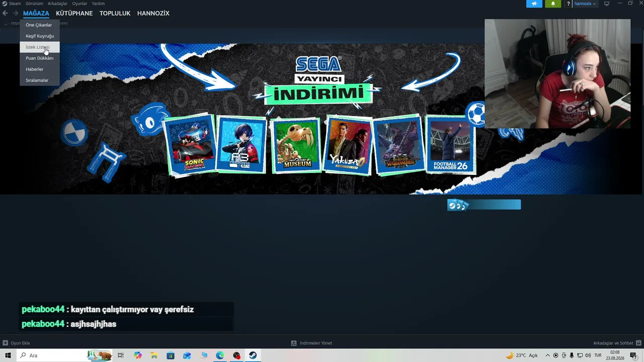The height and width of the screenshot is (362, 644).
Task: Show hidden system tray icons
Action: coord(547,355)
